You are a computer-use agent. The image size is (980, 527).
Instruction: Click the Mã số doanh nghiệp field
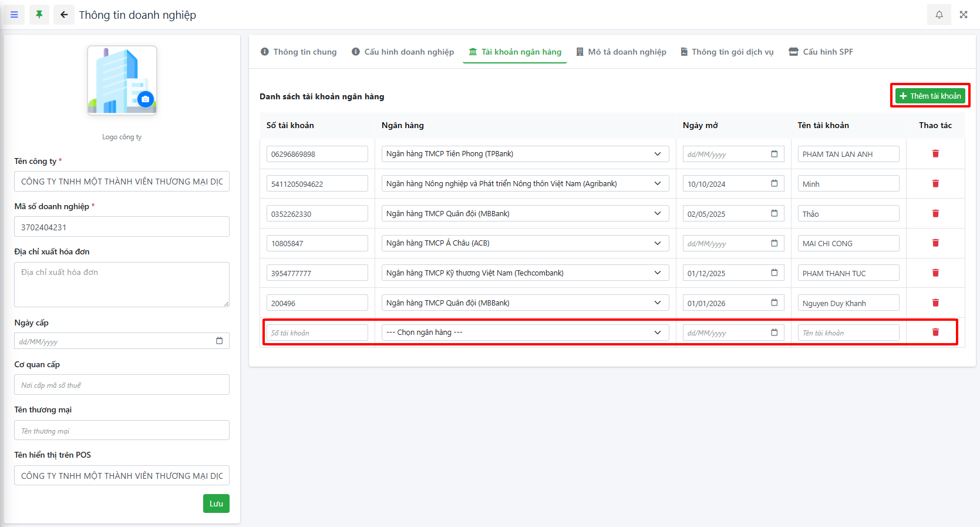[122, 227]
